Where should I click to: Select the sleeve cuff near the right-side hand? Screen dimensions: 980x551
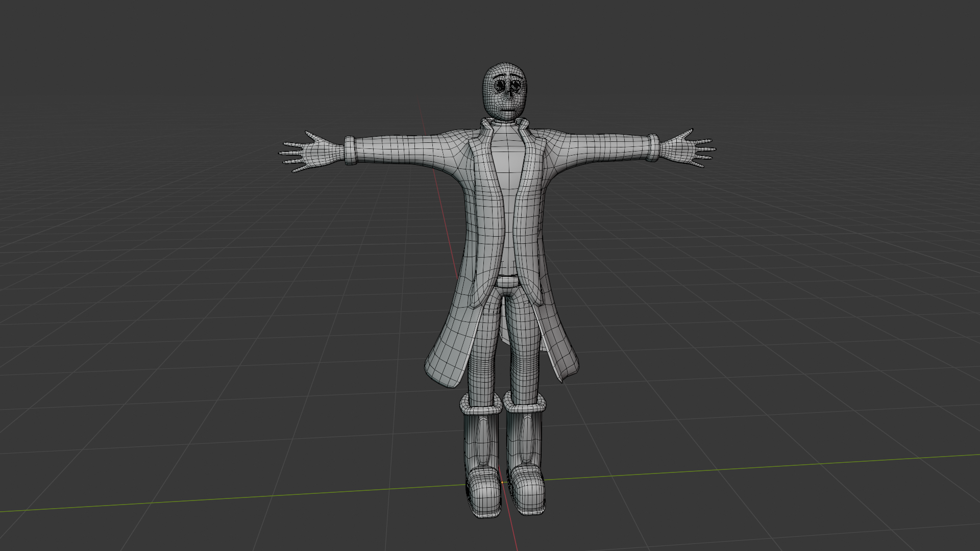[653, 148]
